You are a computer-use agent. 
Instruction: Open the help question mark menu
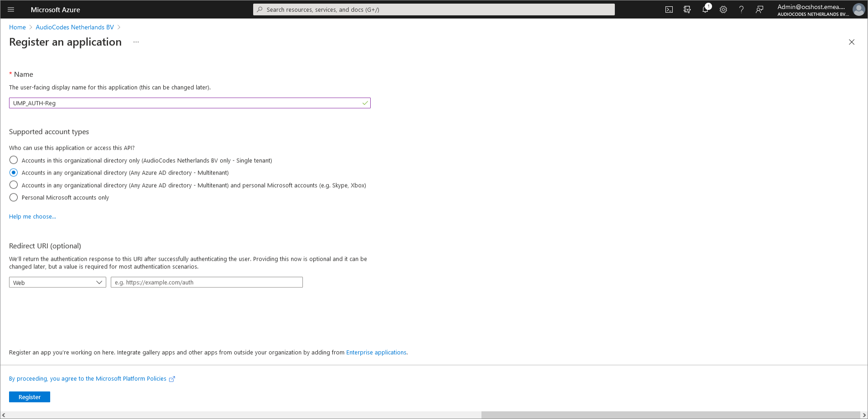pyautogui.click(x=741, y=9)
